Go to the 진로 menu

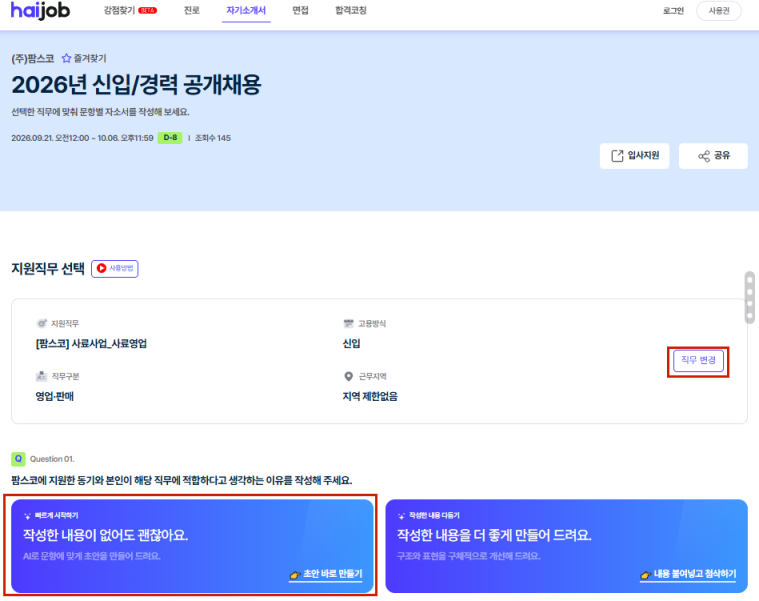coord(192,11)
